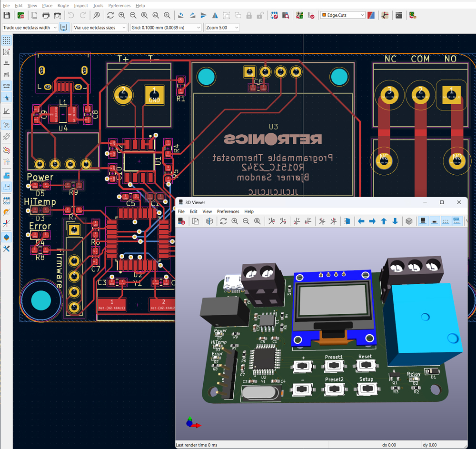Click zoom in icon in 3D Viewer
476x449 pixels.
[235, 221]
